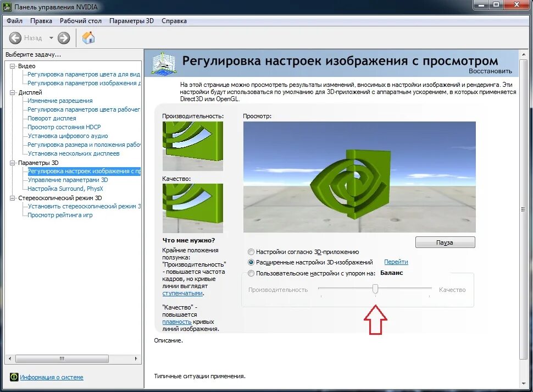
Task: Select Регулировка параметров изображения under Видео
Action: click(84, 84)
